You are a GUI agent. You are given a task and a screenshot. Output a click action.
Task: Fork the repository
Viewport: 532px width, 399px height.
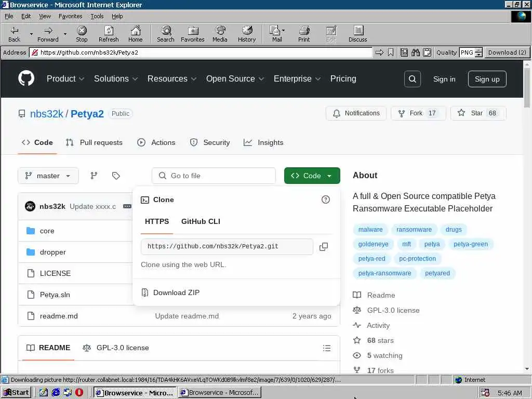click(x=418, y=113)
